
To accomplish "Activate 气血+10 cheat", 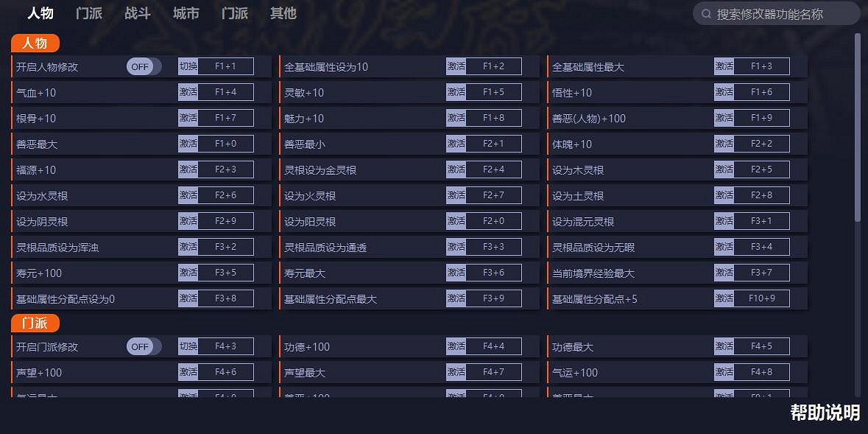I will [186, 91].
